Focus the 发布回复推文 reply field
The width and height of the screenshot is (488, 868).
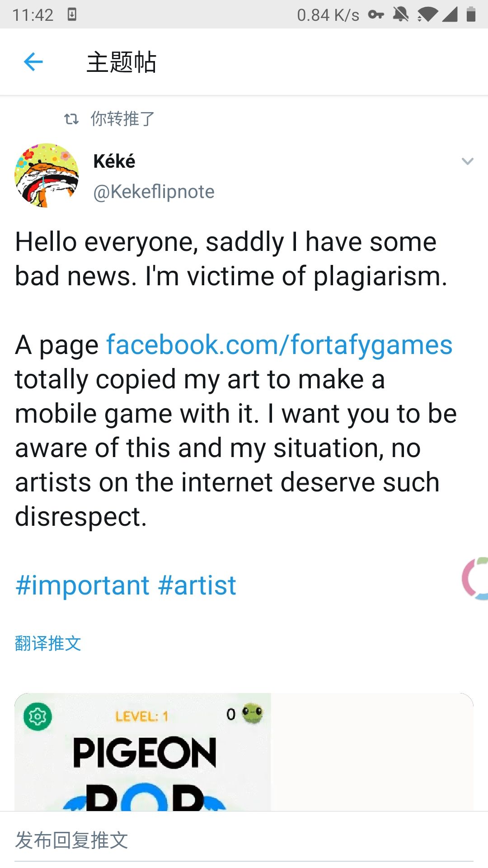(x=244, y=840)
